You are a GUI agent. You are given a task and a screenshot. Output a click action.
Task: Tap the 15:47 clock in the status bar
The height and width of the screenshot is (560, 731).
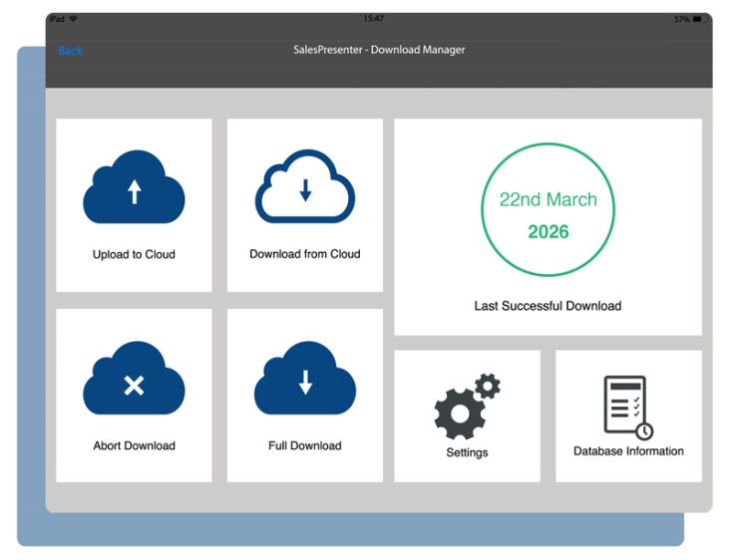point(373,19)
